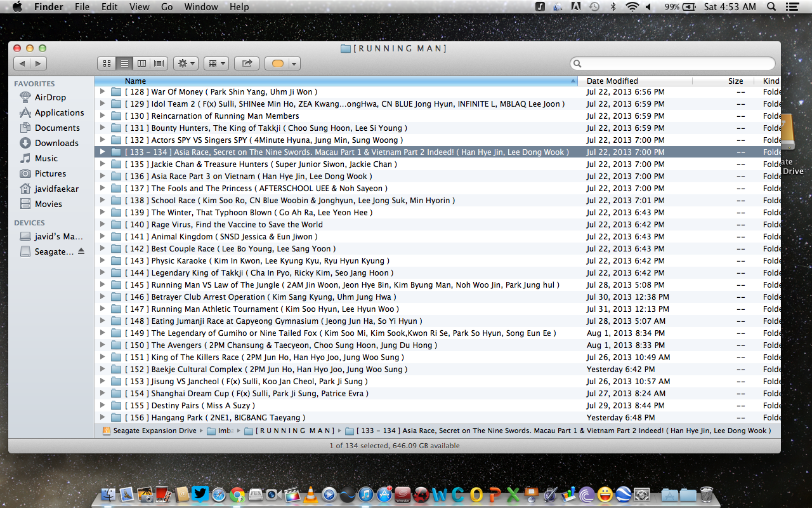812x508 pixels.
Task: Open Final Cut Pro from the Dock
Action: coord(292,495)
